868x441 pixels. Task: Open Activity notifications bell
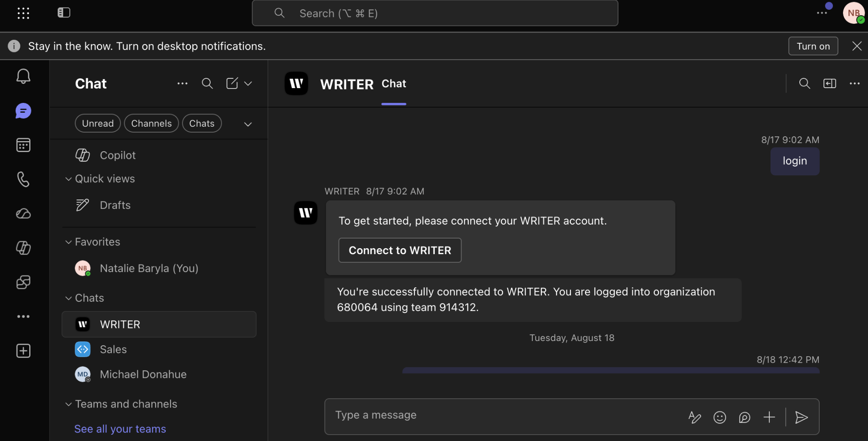[23, 76]
